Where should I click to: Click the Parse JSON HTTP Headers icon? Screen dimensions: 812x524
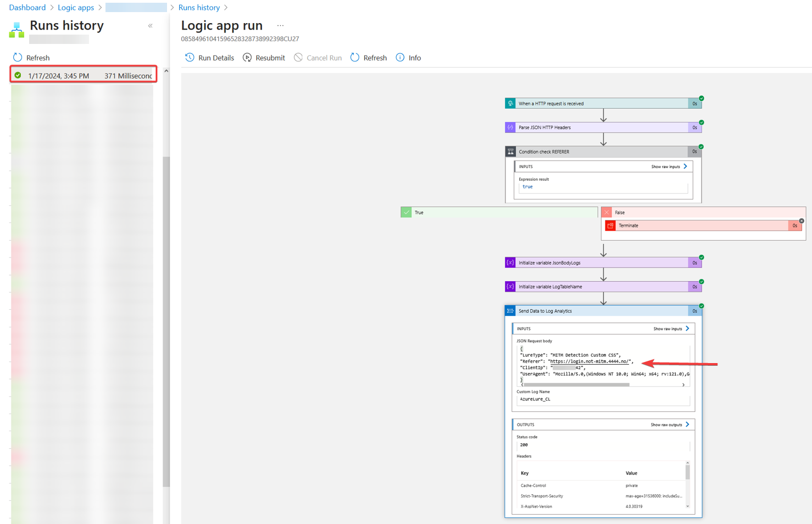pos(510,127)
